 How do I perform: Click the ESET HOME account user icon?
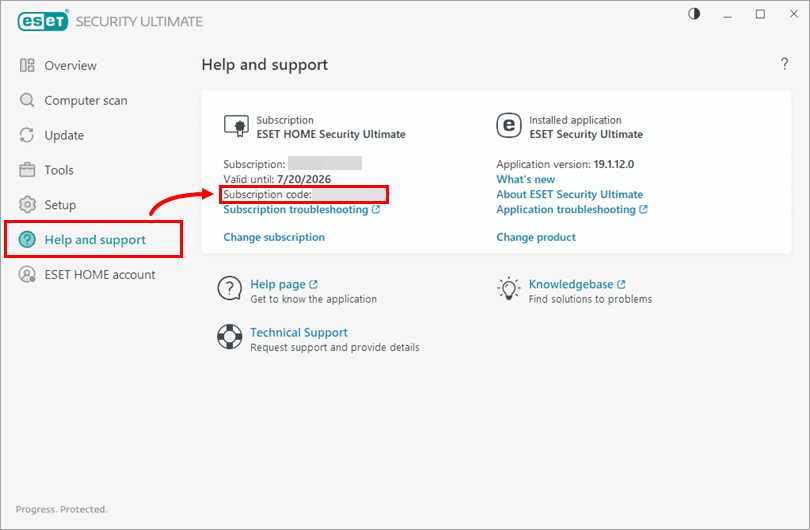(x=27, y=274)
